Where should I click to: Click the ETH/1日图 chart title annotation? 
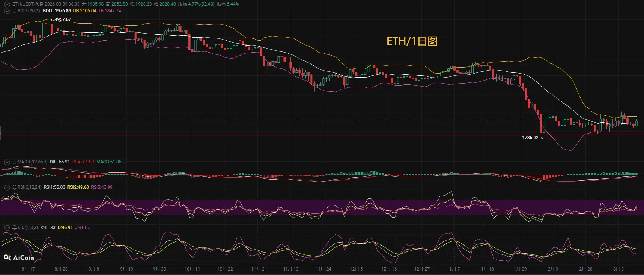pos(412,41)
